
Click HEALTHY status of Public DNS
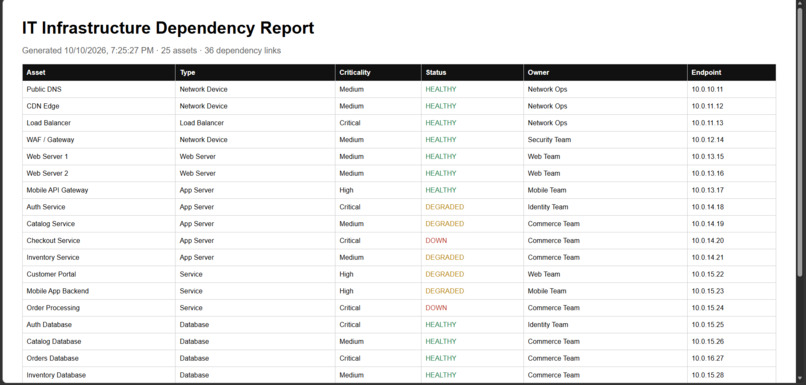click(x=441, y=89)
